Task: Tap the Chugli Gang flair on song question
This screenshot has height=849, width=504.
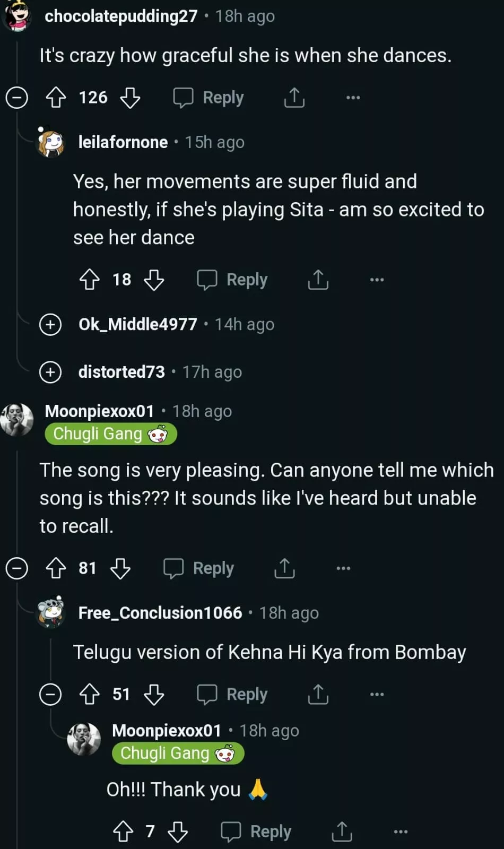Action: point(110,434)
